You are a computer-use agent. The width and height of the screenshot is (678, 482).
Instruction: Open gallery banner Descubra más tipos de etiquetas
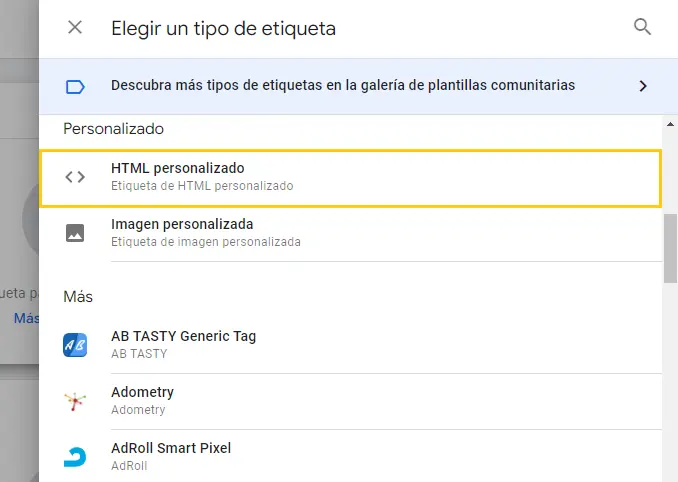tap(358, 86)
